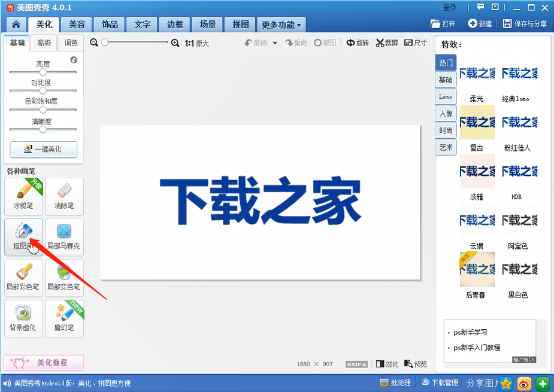
Task: Open the 更多功能 dropdown menu
Action: (281, 25)
